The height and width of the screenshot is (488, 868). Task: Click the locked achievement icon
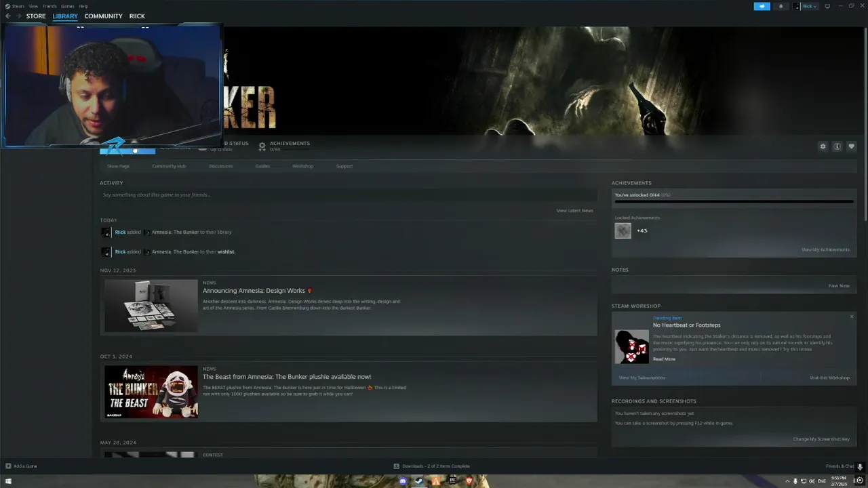[x=623, y=230]
